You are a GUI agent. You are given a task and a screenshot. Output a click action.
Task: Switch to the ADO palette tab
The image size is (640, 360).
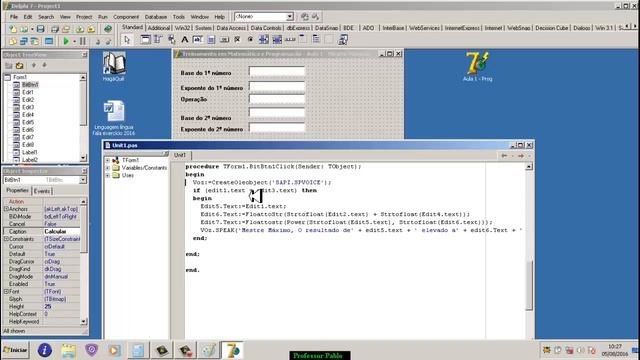[x=368, y=28]
